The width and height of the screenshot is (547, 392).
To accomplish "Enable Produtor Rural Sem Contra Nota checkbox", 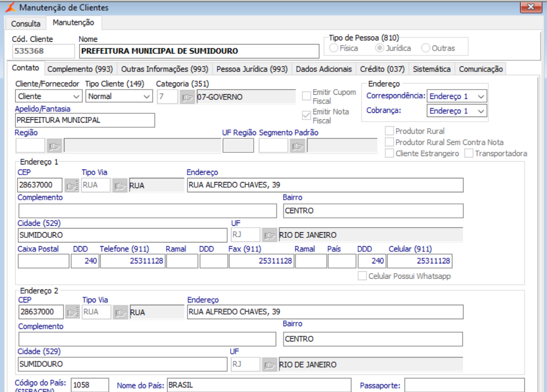I will [389, 142].
